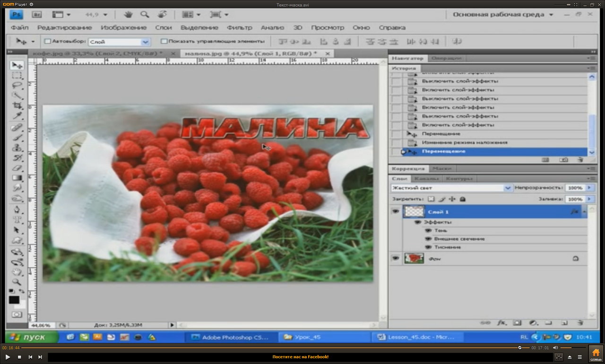Enable the Автовыбор checkbox
Screen dimensions: 605x364
tap(47, 42)
